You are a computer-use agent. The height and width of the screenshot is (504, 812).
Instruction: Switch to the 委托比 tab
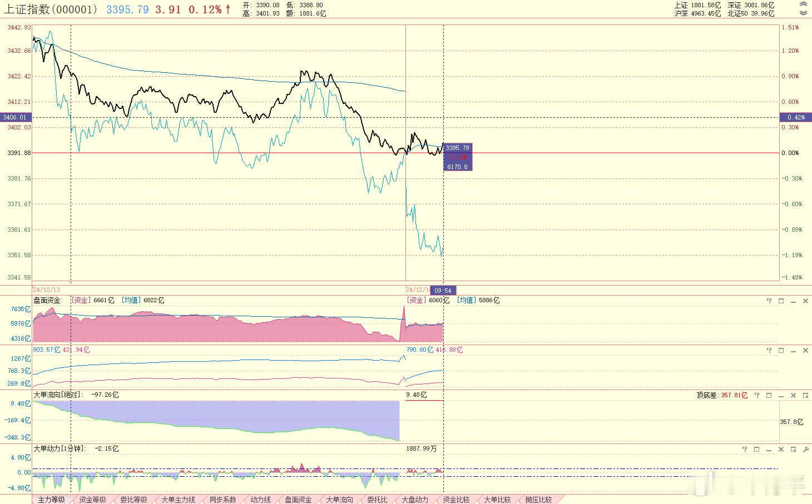(377, 500)
